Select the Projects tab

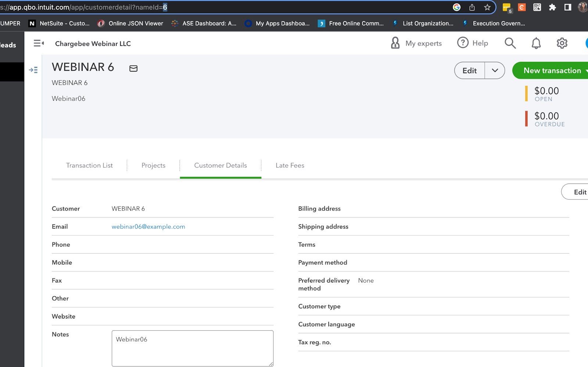pos(153,165)
